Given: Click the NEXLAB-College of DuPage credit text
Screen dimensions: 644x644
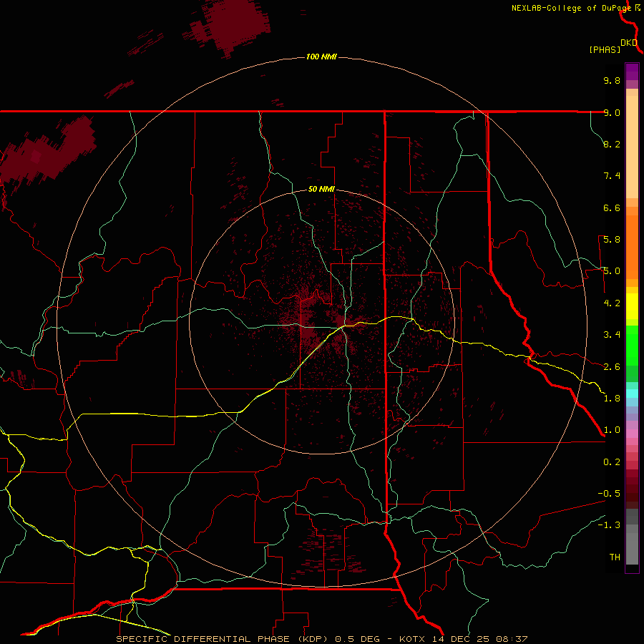Looking at the screenshot, I should click(572, 8).
